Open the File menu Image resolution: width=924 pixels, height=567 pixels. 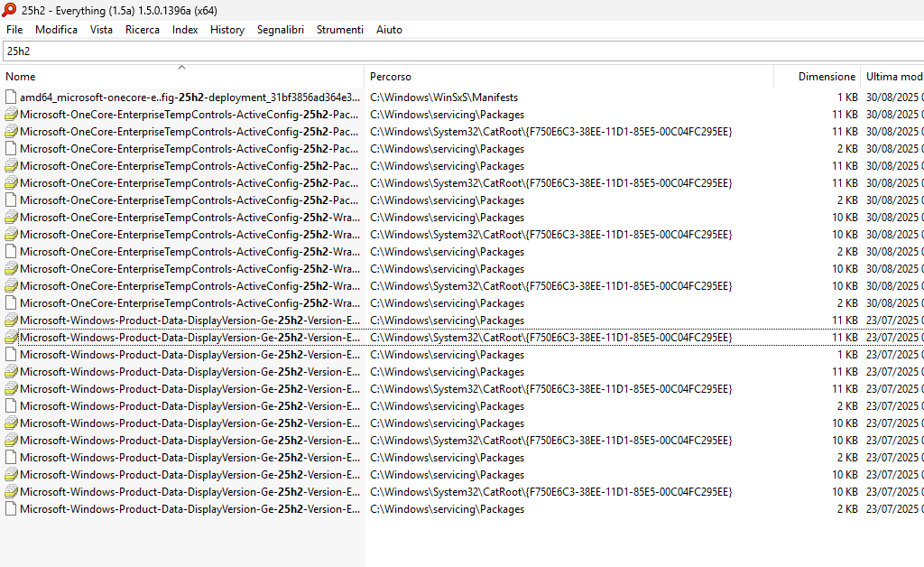coord(14,30)
